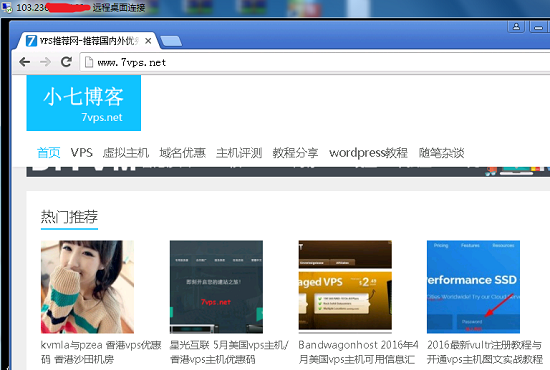Open the Bandwagonhost VPS thumbnail image
The width and height of the screenshot is (550, 370).
point(345,287)
